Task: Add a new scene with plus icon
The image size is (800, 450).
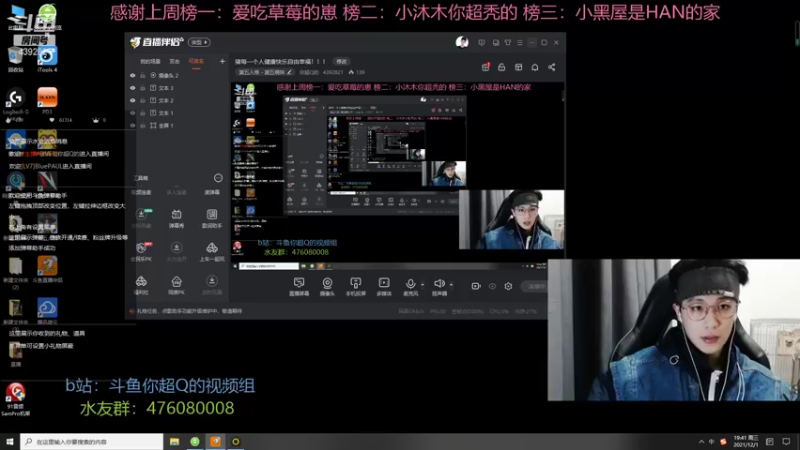Action: [x=222, y=61]
